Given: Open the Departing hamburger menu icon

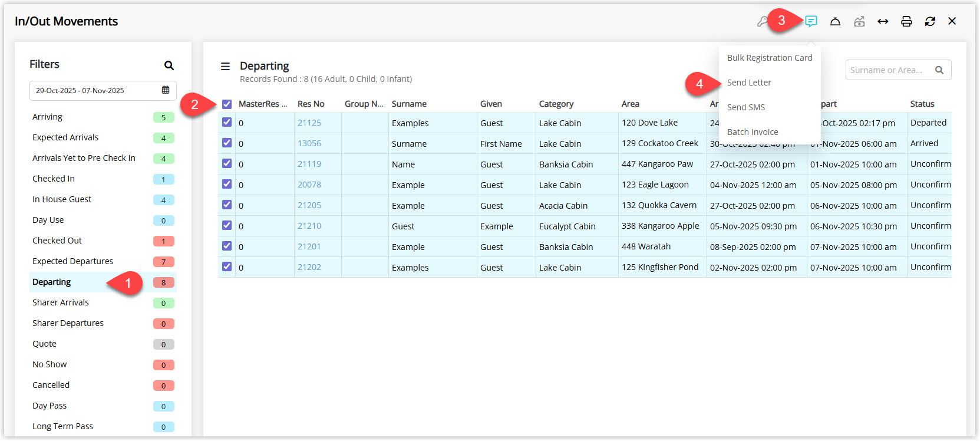Looking at the screenshot, I should [x=225, y=67].
